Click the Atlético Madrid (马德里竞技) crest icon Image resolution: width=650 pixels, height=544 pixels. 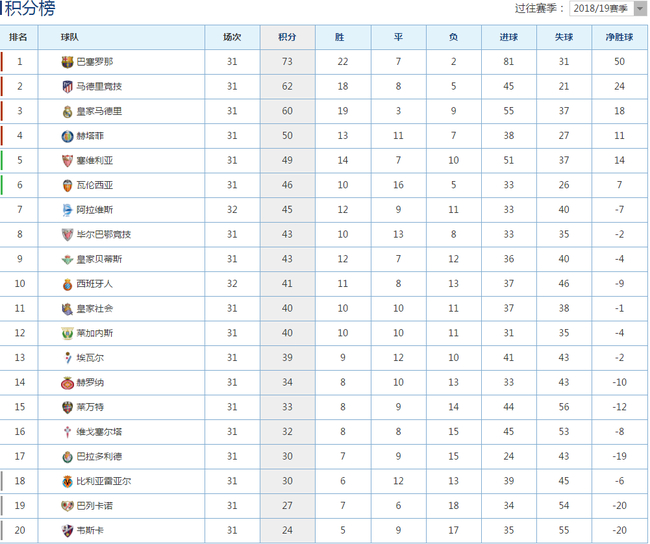(68, 86)
